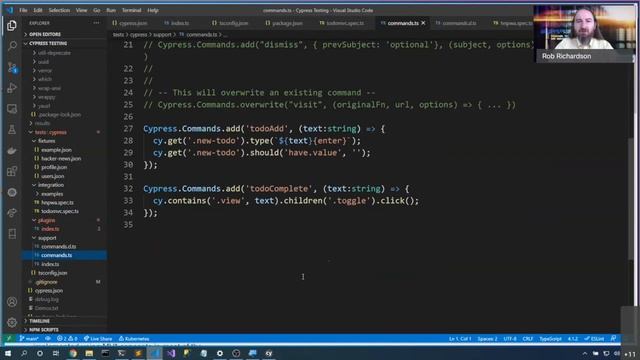This screenshot has height=360, width=640.
Task: Open the Docker view
Action: (x=12, y=151)
